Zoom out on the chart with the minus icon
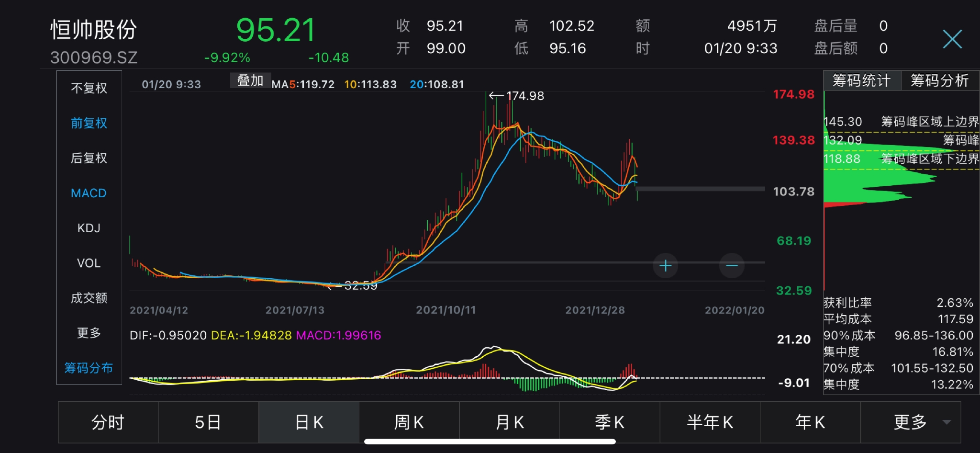 732,265
